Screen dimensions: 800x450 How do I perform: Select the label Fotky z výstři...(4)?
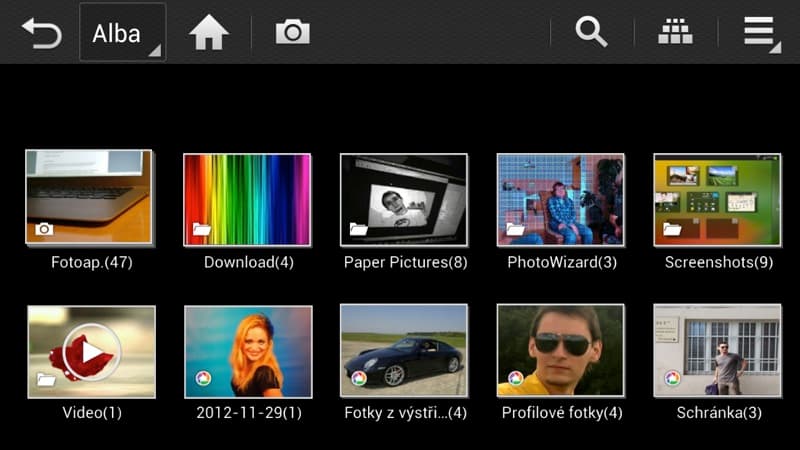click(406, 412)
